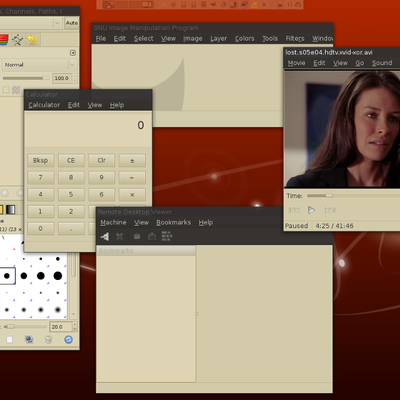Click the paused video frame
This screenshot has width=400, height=400.
(x=342, y=129)
